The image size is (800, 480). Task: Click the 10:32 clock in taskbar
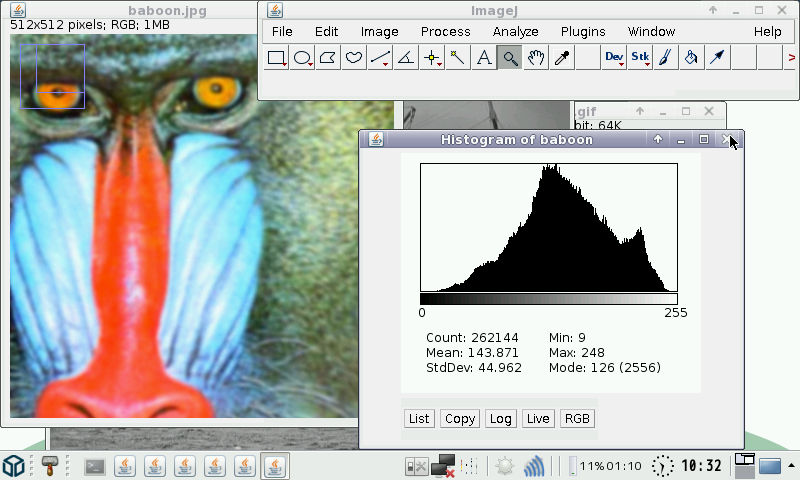[x=701, y=466]
